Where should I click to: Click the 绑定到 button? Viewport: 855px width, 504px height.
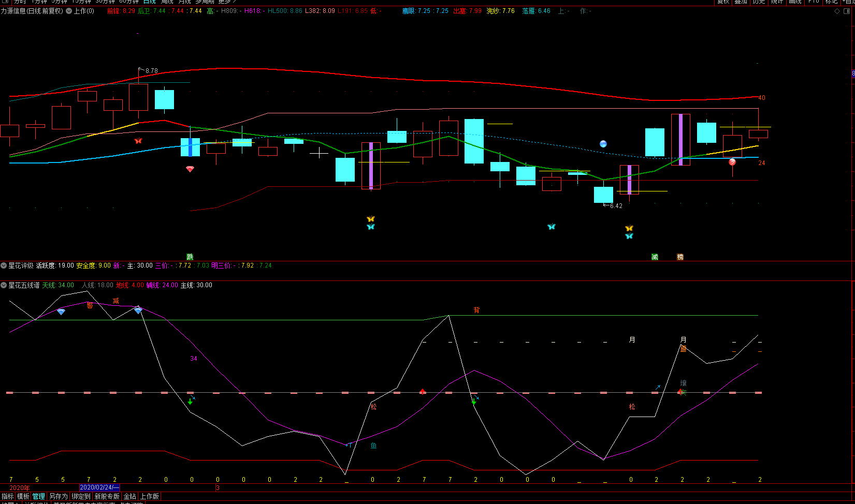(81, 496)
